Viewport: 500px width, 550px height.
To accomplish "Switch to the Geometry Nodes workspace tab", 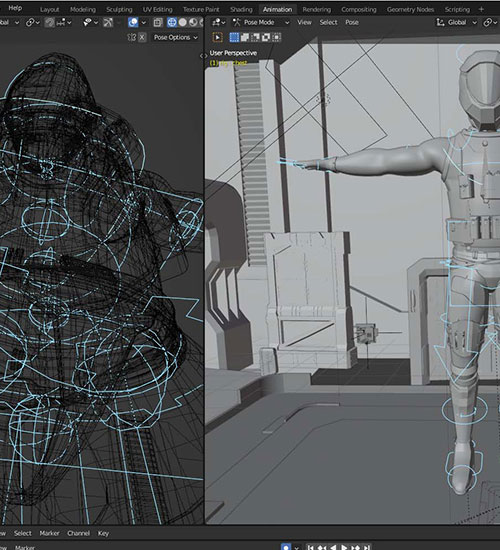I will click(410, 9).
